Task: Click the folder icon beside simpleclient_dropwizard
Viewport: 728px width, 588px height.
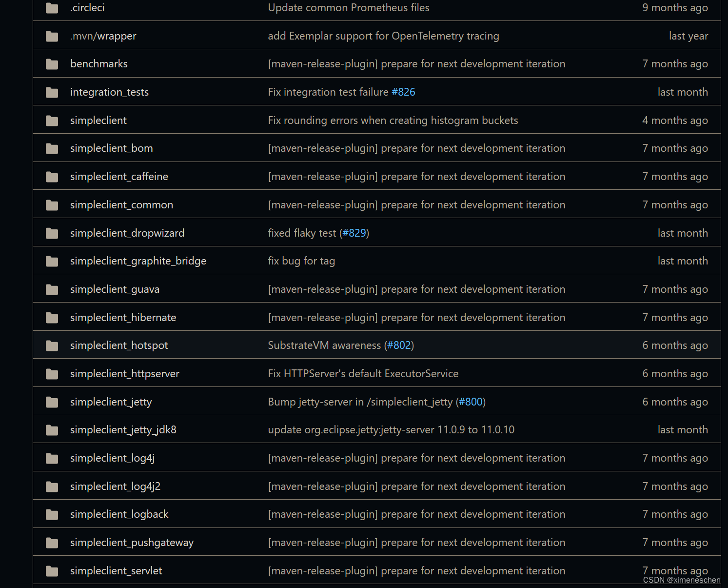Action: [52, 233]
